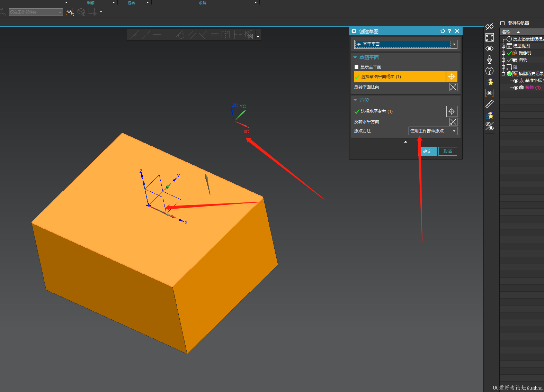544x392 pixels.
Task: Click the settings gear in the 创建草图 dialog
Action: pos(354,31)
